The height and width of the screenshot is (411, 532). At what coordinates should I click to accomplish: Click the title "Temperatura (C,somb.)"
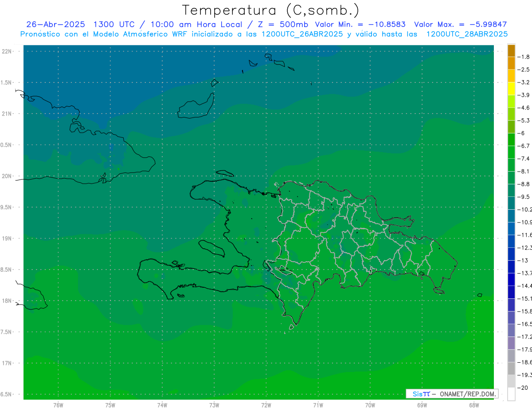(x=270, y=11)
